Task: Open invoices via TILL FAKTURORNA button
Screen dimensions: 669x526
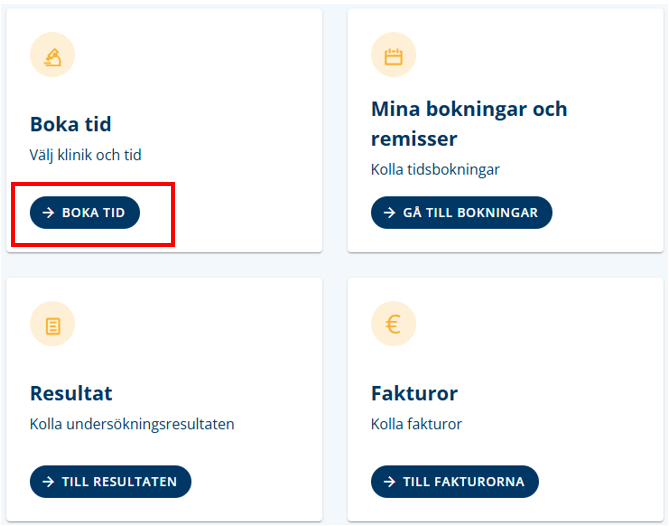Action: tap(455, 482)
